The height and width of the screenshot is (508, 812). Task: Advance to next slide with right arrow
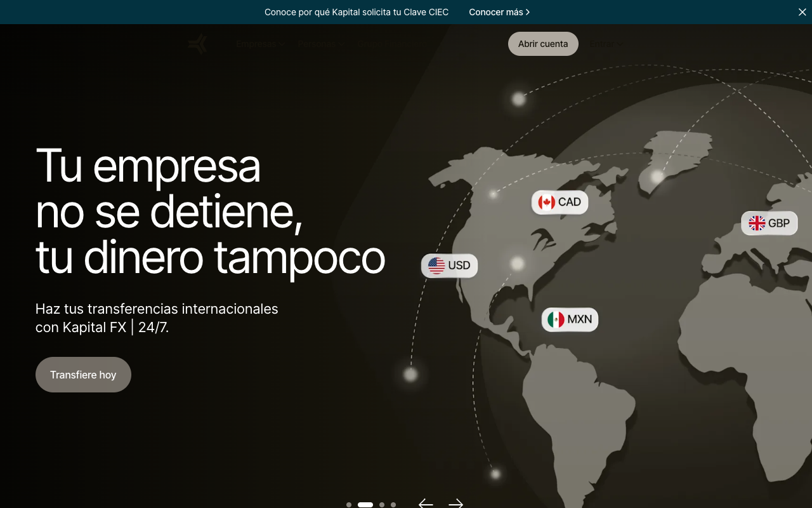coord(455,504)
